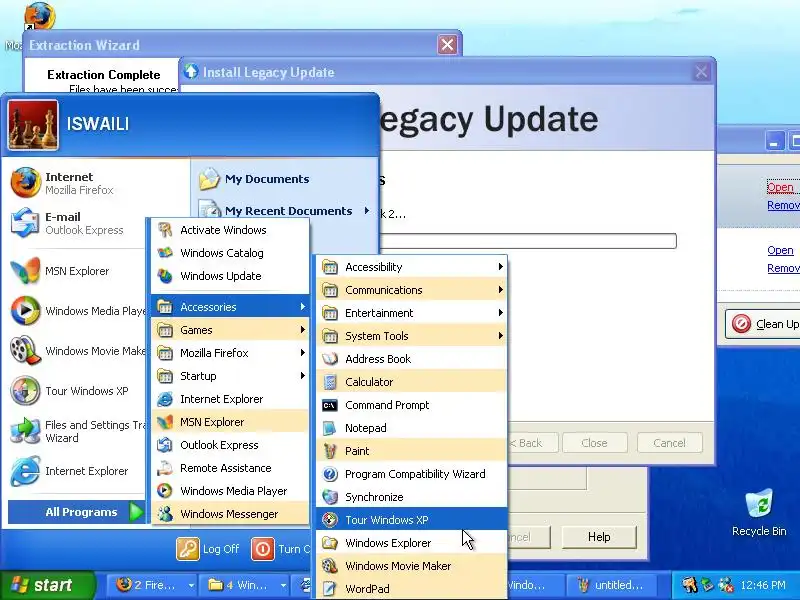This screenshot has height=600, width=800.
Task: Click the ISWAILI chess user picture
Action: (33, 125)
